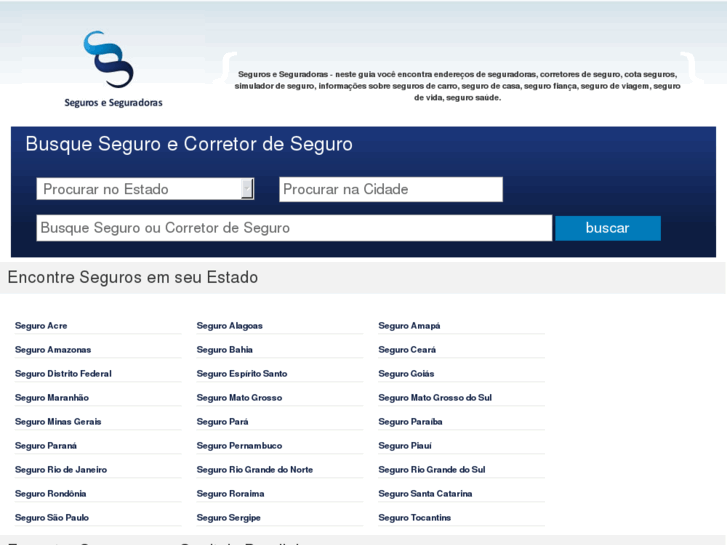The image size is (727, 545).
Task: Select Seguro Distrito Federal link
Action: [x=64, y=374]
